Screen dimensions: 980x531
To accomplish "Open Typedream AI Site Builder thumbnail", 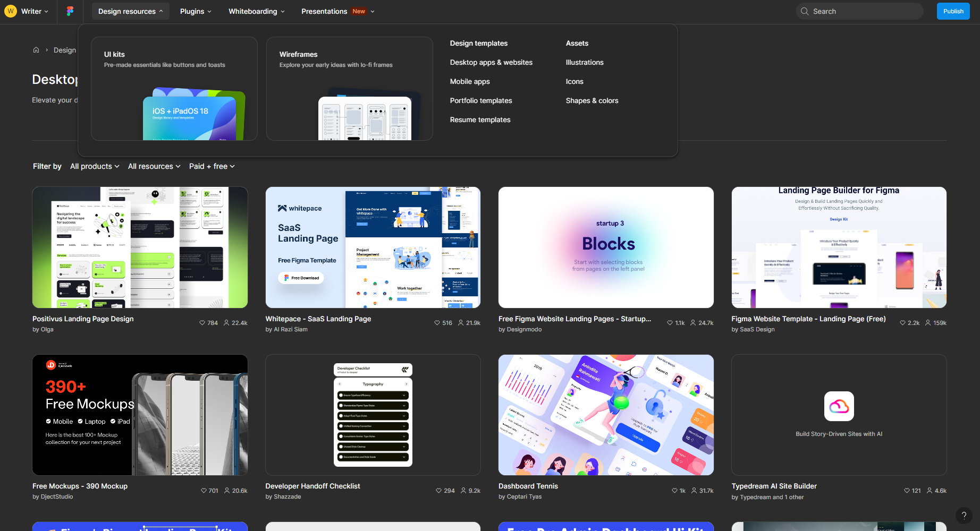I will click(x=839, y=415).
